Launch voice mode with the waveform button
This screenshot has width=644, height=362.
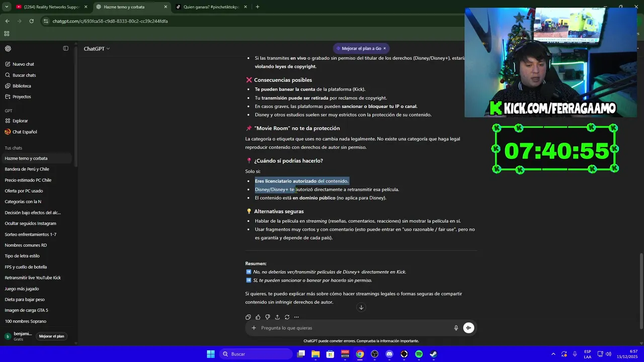[x=468, y=328]
